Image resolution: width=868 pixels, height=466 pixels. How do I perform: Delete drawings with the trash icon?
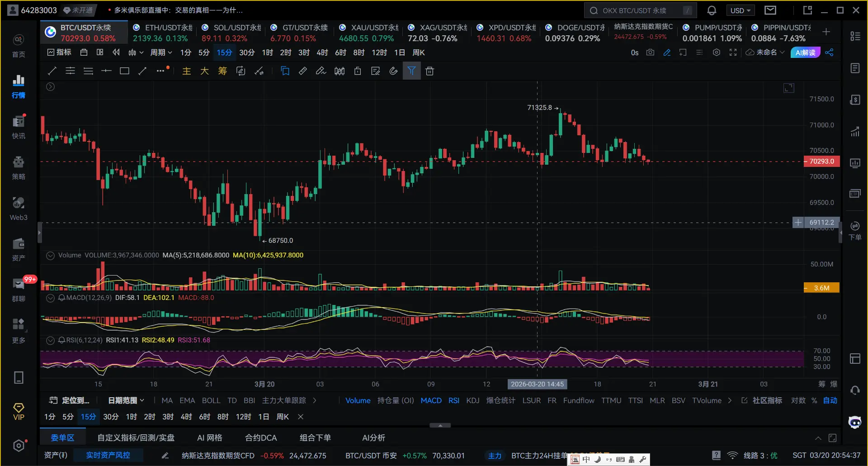point(429,71)
